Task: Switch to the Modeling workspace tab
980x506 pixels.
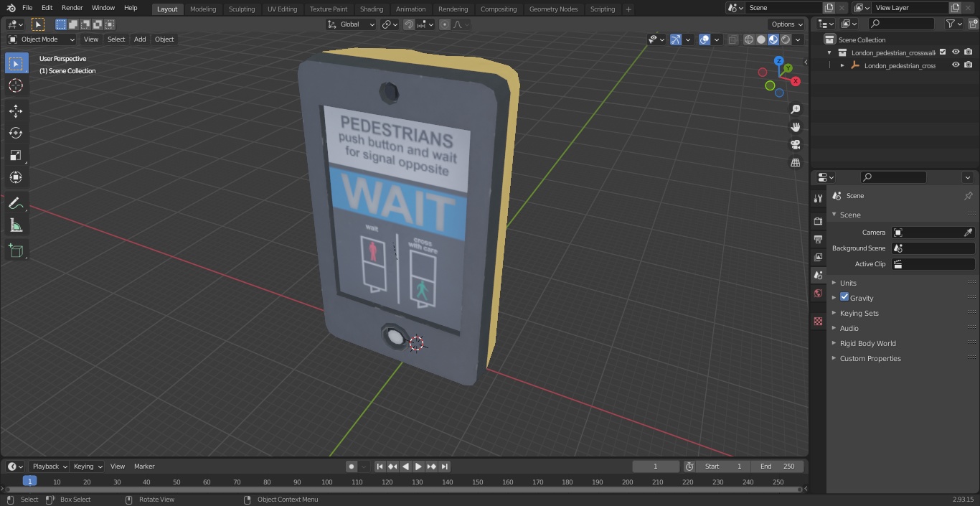Action: pos(203,9)
